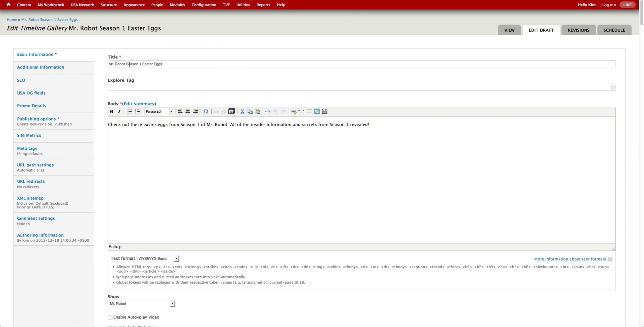Click the Edit summary link
Viewport: 644px width, 327px height.
coord(139,104)
